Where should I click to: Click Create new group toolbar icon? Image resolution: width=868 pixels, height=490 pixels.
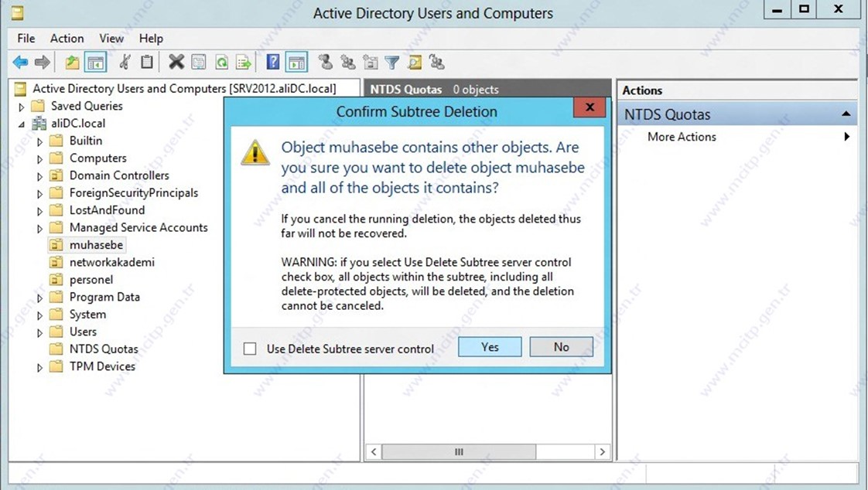(x=348, y=62)
